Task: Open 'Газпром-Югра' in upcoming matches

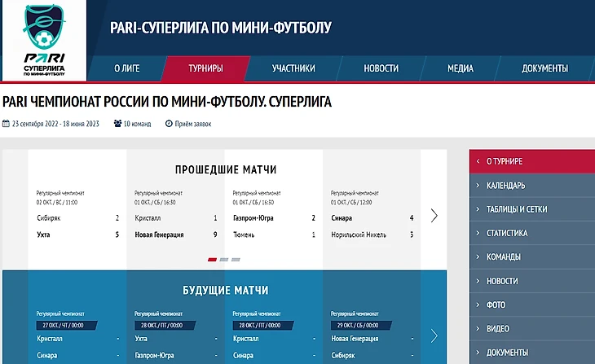Action: tap(154, 355)
